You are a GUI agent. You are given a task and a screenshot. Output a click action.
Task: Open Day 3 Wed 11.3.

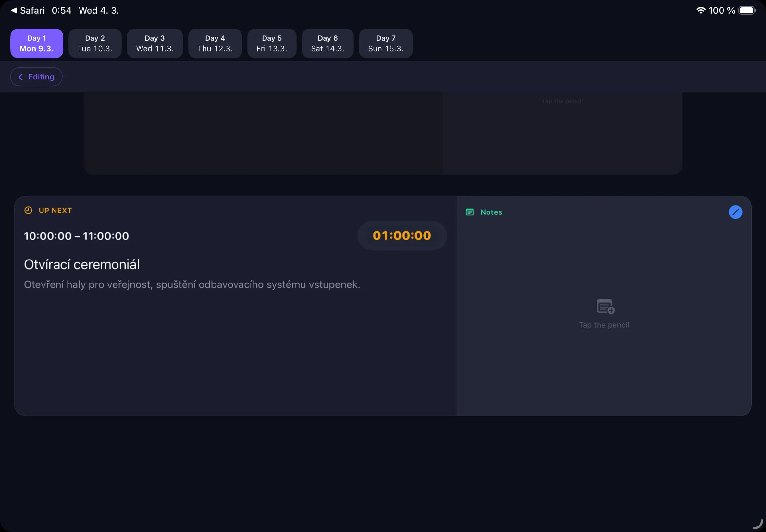(x=154, y=43)
